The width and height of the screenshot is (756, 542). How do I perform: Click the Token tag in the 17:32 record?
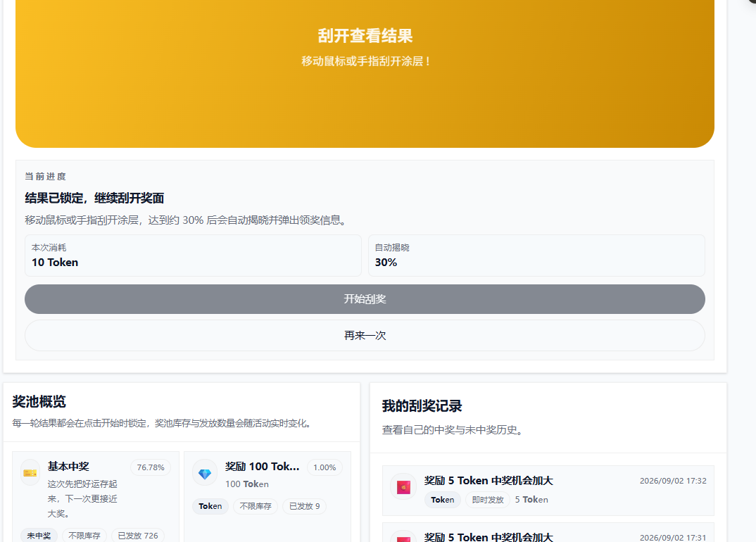click(x=443, y=500)
